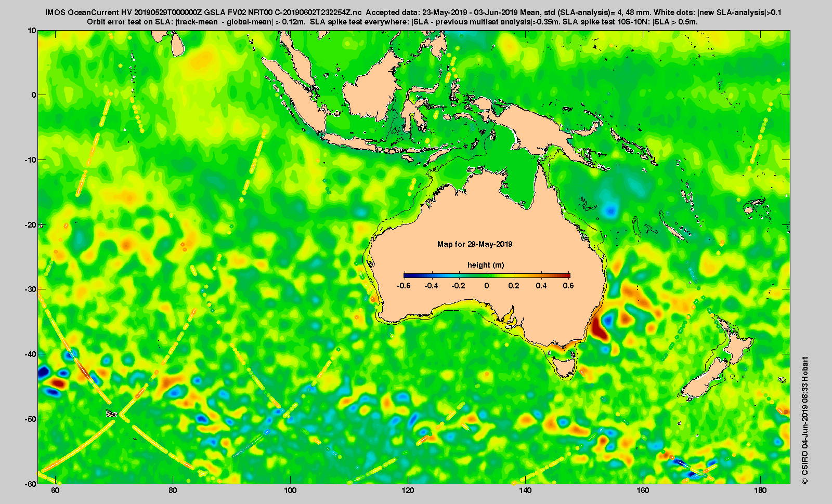The width and height of the screenshot is (832, 504).
Task: Click the -0.6 colorbar tick label
Action: point(404,286)
